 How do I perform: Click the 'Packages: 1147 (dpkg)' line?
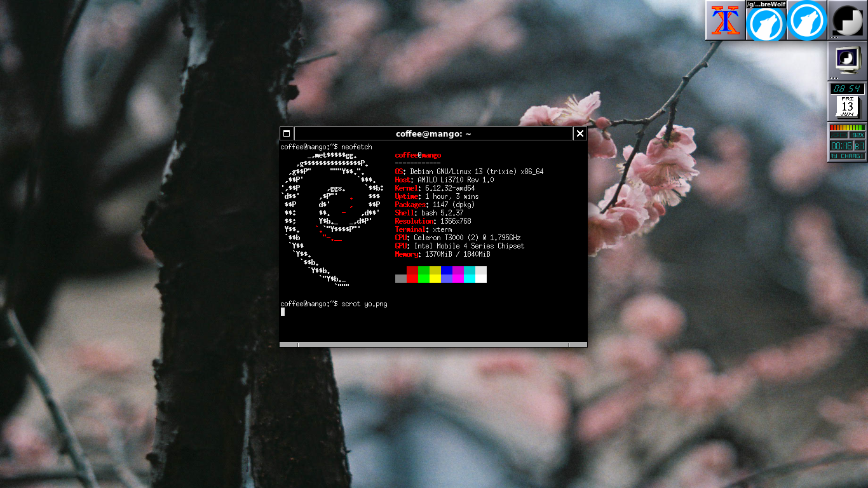click(x=435, y=205)
